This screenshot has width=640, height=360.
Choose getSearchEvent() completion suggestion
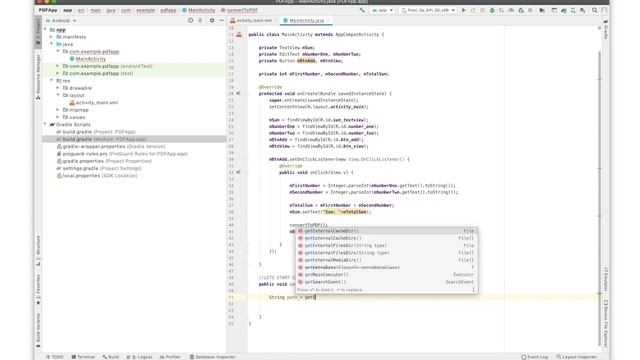tap(387, 282)
